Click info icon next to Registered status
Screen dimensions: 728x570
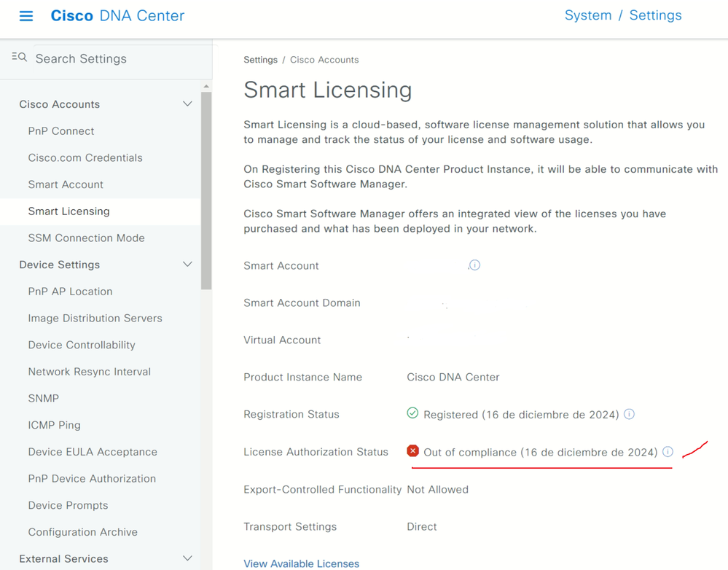click(629, 414)
